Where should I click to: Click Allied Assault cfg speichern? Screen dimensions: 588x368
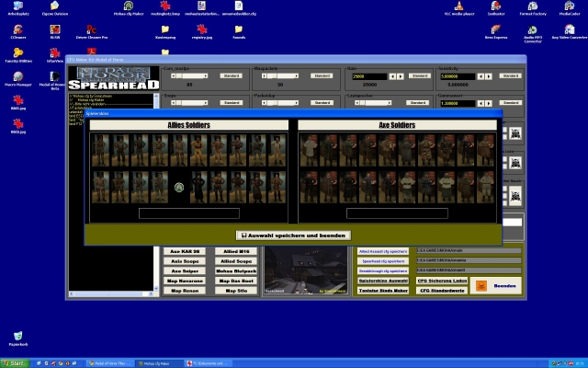[383, 251]
